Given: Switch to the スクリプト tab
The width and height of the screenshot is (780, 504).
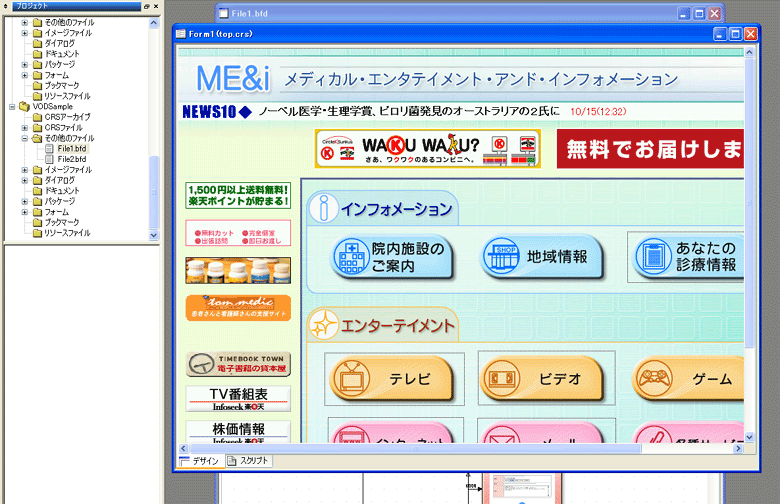Looking at the screenshot, I should click(248, 461).
